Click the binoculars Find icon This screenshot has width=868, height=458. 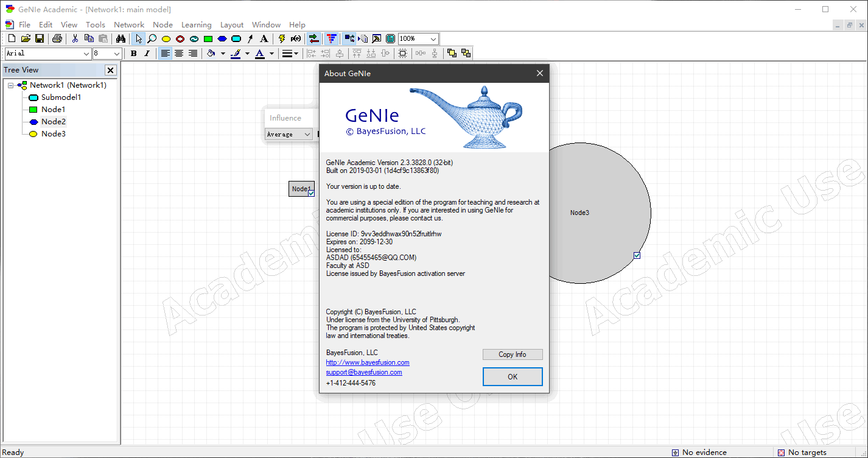coord(121,39)
